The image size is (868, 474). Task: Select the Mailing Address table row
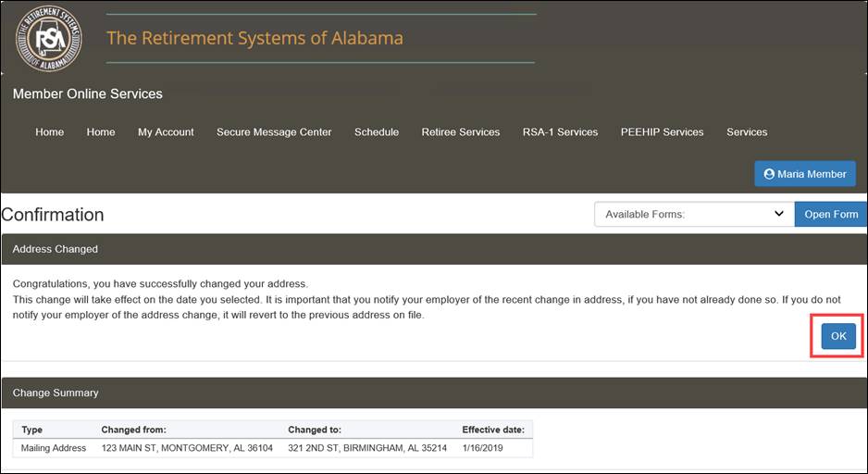(x=273, y=448)
